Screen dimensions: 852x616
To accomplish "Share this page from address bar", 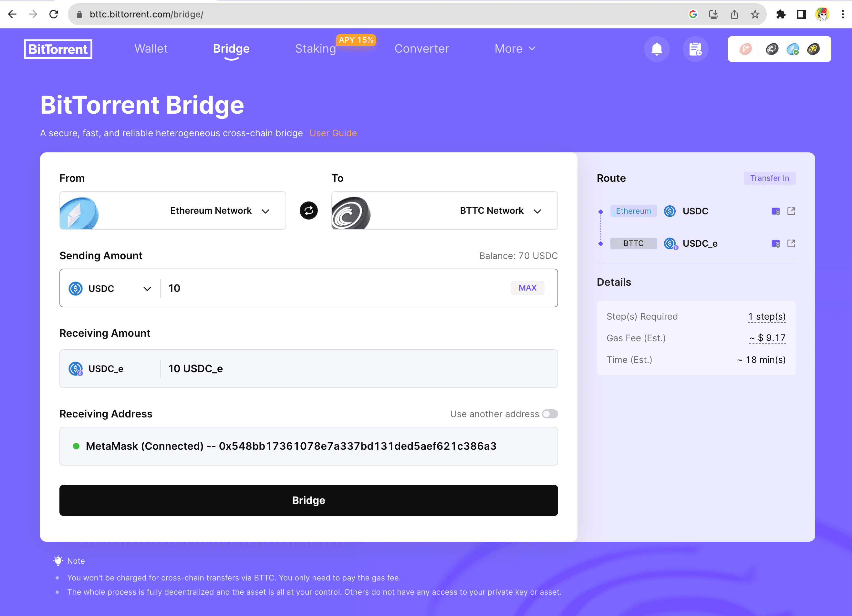I will tap(734, 14).
